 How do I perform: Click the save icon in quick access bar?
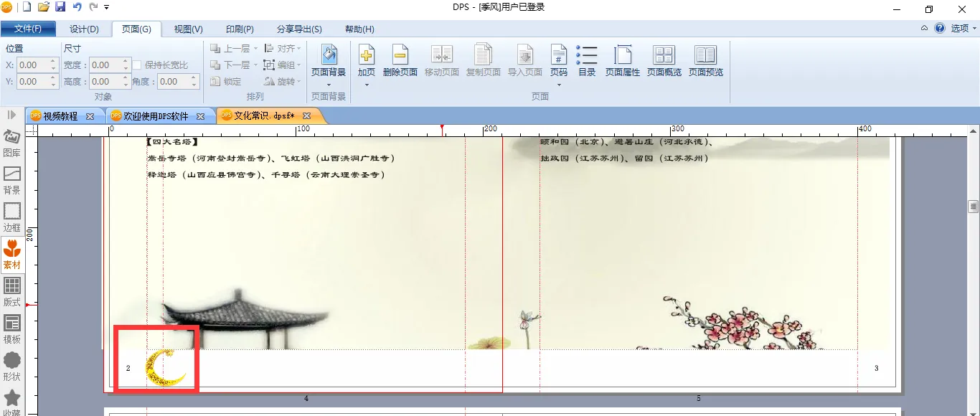pyautogui.click(x=60, y=7)
